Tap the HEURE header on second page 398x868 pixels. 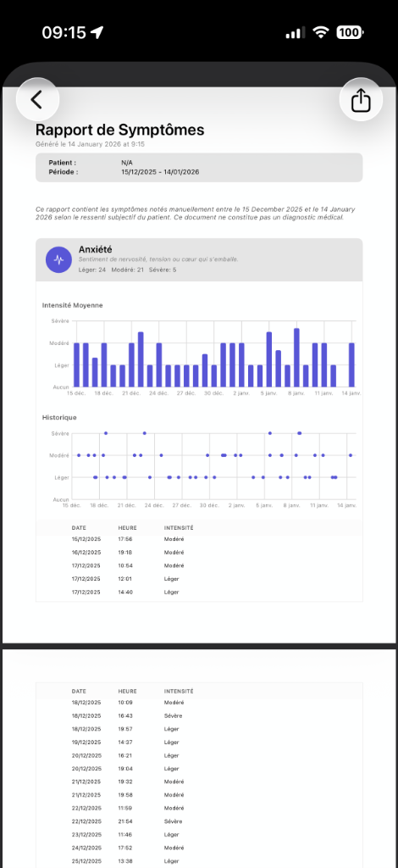[127, 692]
